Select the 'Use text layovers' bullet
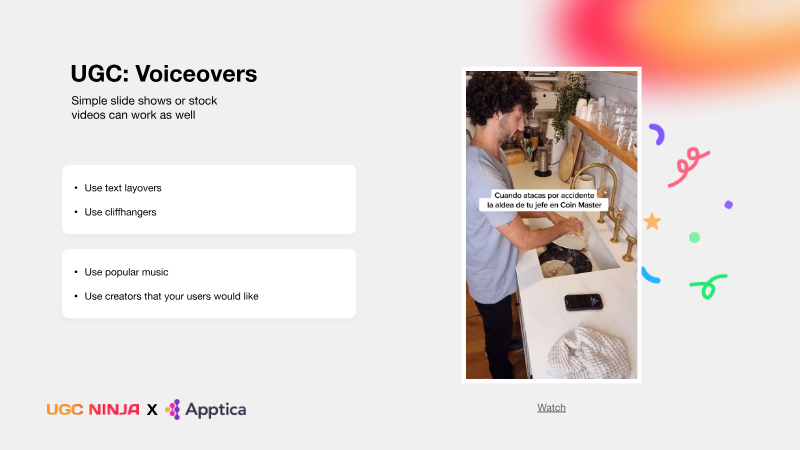 point(123,188)
